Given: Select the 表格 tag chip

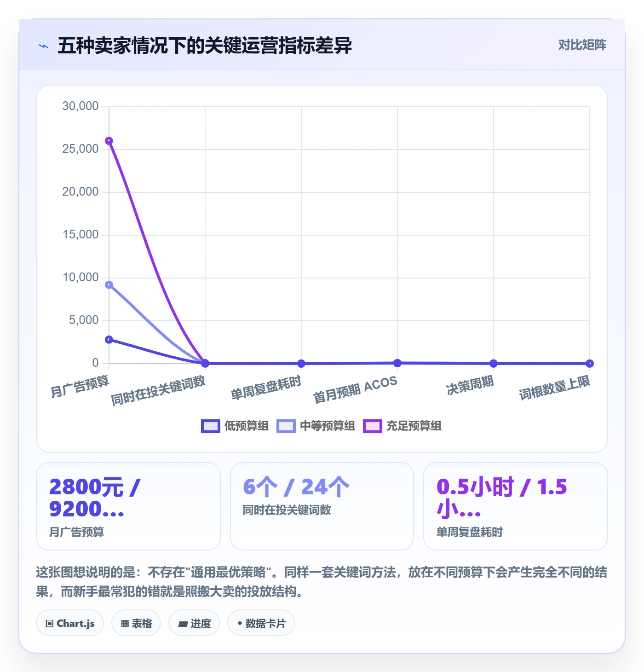Looking at the screenshot, I should pyautogui.click(x=136, y=623).
